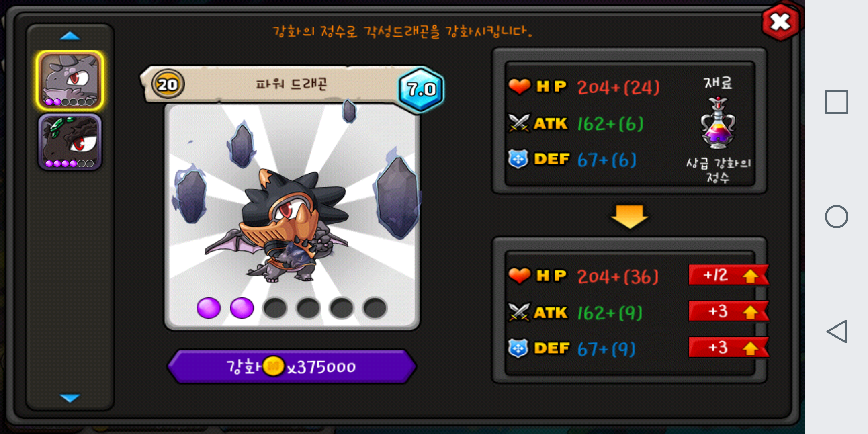This screenshot has height=434, width=868.
Task: Tap the up arrow in dragon list
Action: tap(70, 36)
